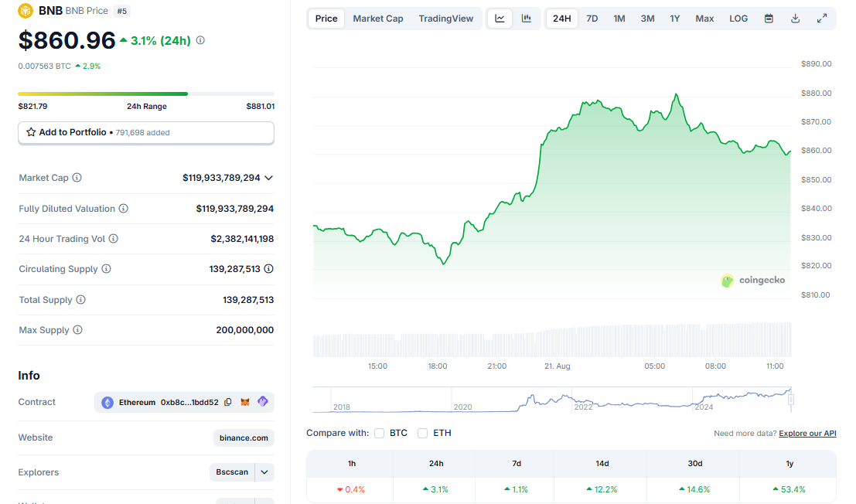
Task: Click the BNB coin logo icon
Action: pyautogui.click(x=26, y=11)
